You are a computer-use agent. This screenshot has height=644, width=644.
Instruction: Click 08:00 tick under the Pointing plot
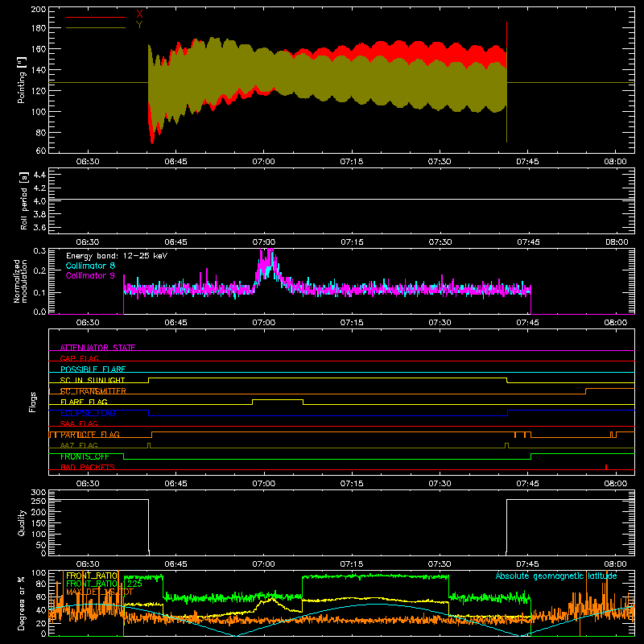click(x=615, y=162)
